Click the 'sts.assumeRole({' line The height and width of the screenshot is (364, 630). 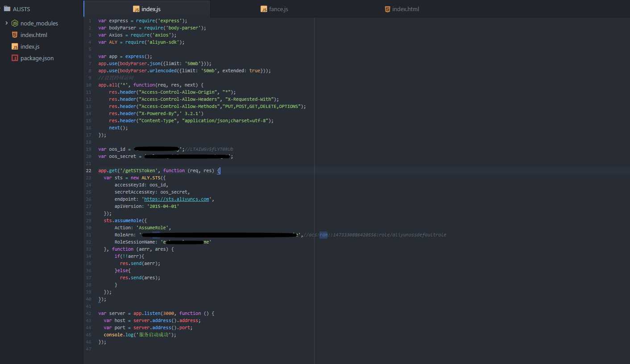coord(125,220)
